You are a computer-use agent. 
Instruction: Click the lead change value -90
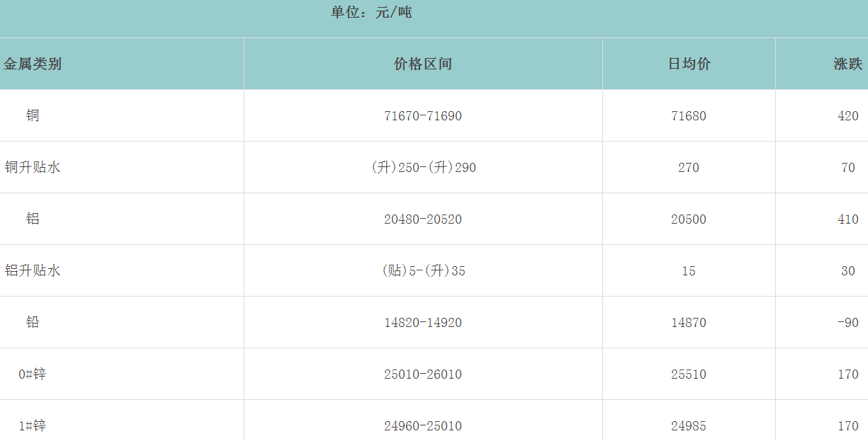[x=847, y=323]
